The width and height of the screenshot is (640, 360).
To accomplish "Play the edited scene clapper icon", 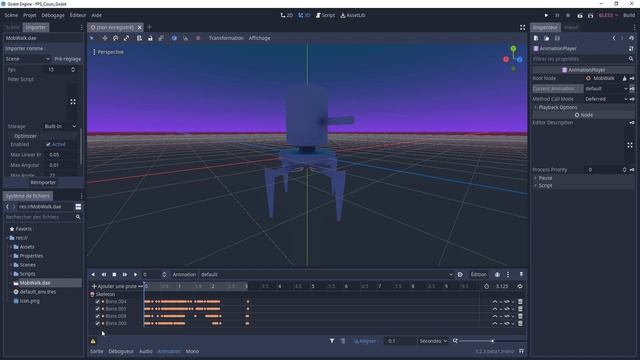I will (x=580, y=15).
